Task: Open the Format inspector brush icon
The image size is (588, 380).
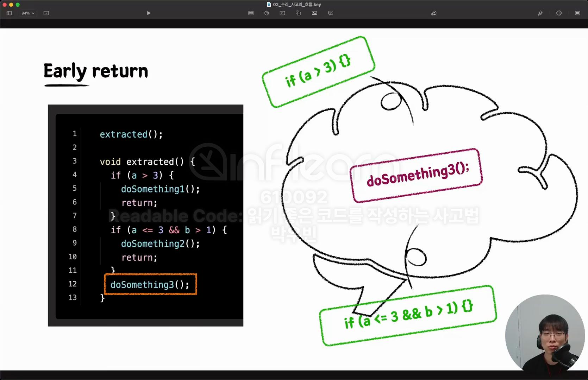Action: coord(540,13)
